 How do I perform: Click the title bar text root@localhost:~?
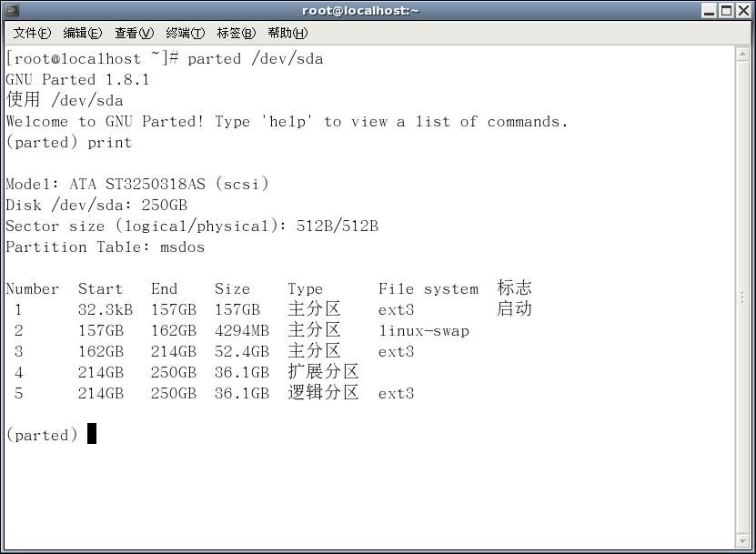pos(360,10)
